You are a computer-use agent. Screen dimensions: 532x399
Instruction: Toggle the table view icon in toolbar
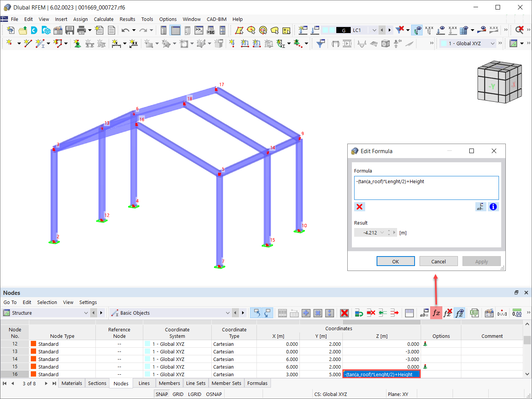(x=175, y=30)
